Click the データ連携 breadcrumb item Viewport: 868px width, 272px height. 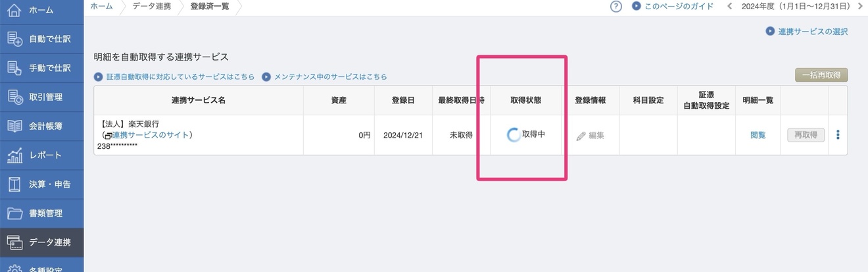click(152, 6)
